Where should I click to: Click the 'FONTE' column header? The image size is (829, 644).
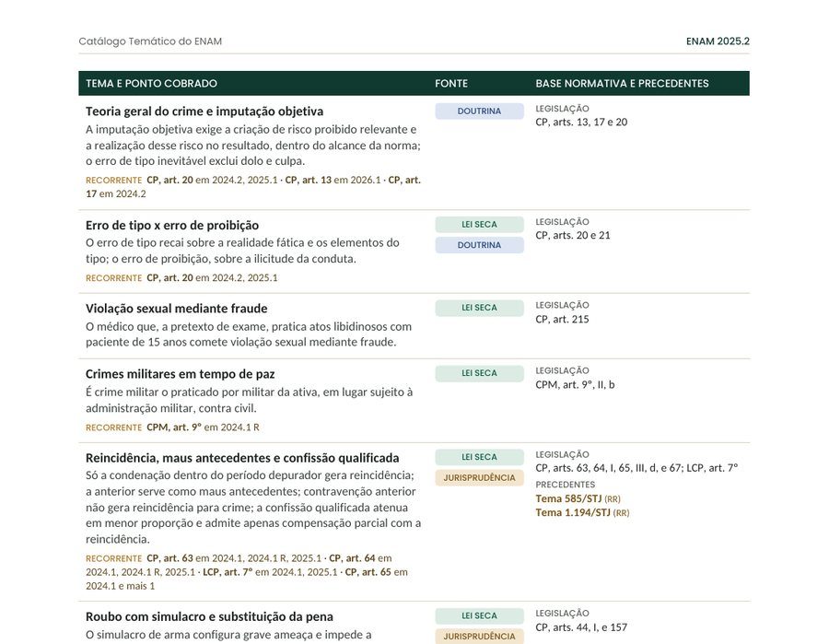tap(451, 84)
